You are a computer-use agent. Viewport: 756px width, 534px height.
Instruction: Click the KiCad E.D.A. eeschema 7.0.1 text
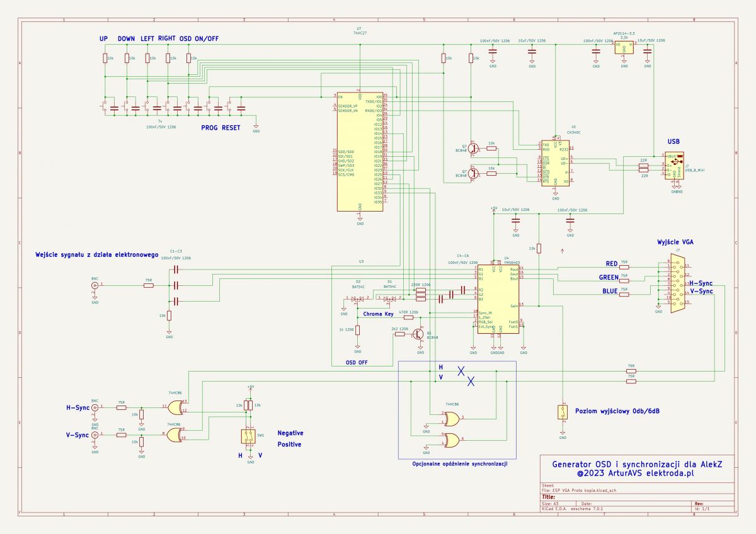click(x=573, y=509)
